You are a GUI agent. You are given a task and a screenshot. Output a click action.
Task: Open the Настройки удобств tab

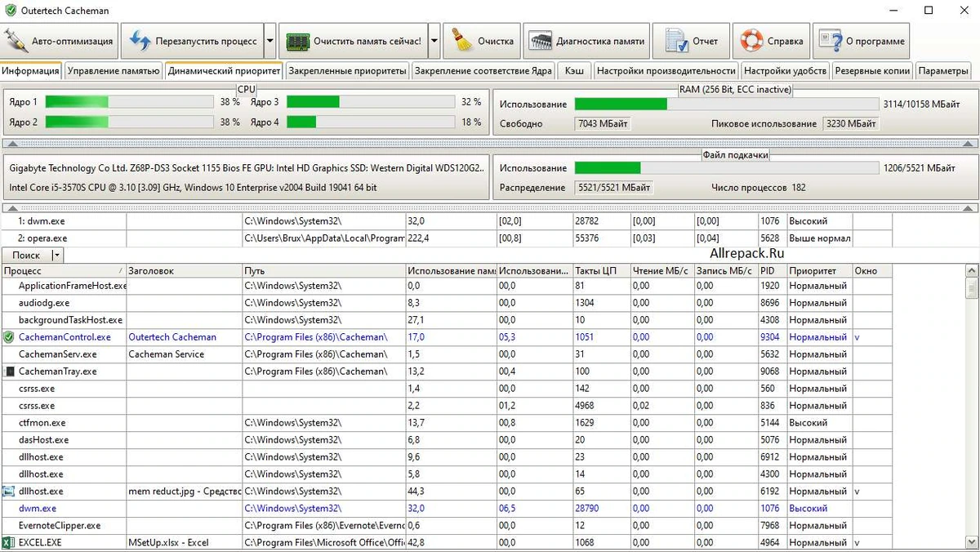click(786, 71)
